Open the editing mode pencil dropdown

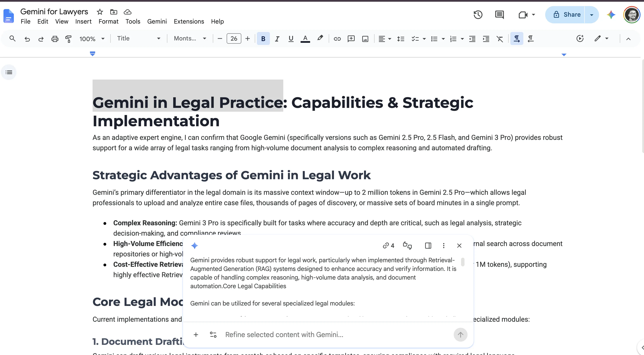pos(601,38)
